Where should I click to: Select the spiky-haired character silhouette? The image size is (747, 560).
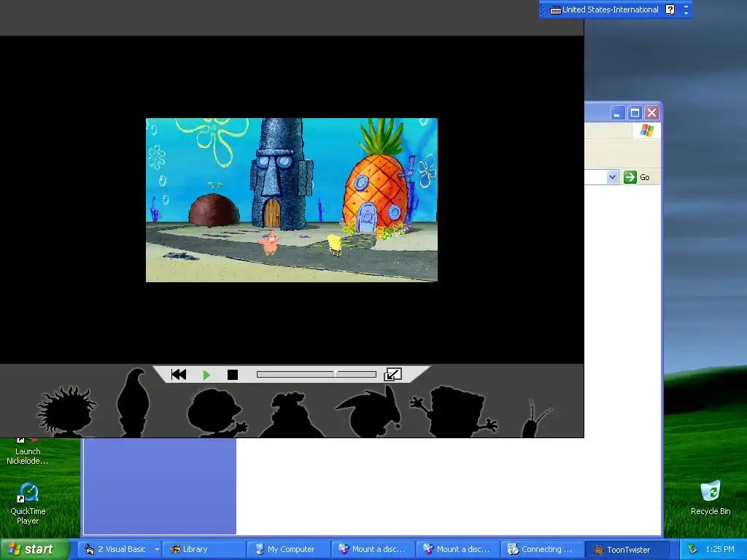point(66,411)
